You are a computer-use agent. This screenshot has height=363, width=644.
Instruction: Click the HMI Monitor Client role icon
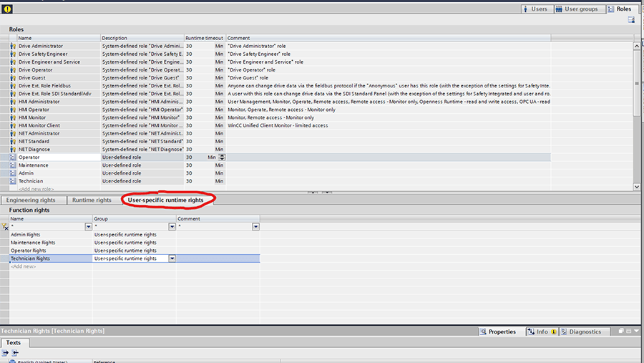tap(13, 125)
